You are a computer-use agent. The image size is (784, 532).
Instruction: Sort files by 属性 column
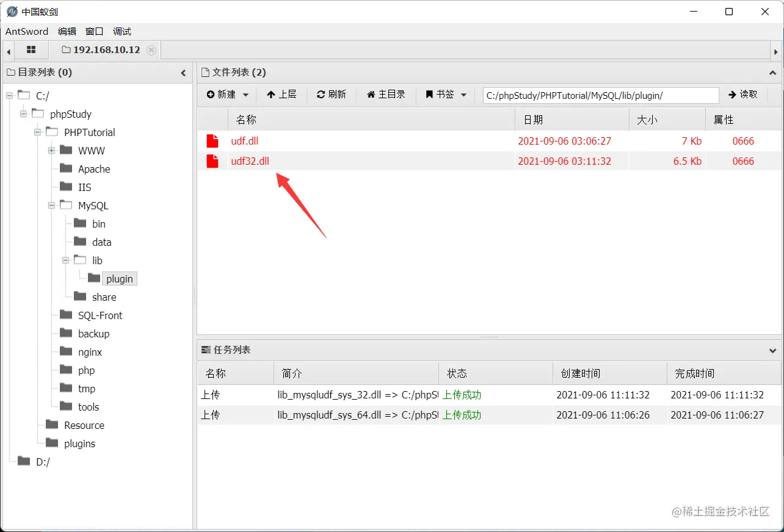coord(743,120)
